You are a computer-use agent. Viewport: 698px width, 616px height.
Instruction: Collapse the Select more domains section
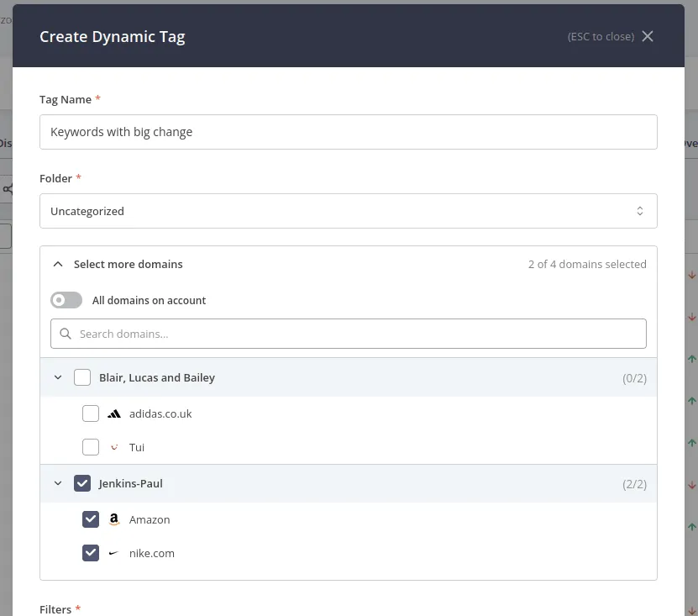[x=58, y=264]
